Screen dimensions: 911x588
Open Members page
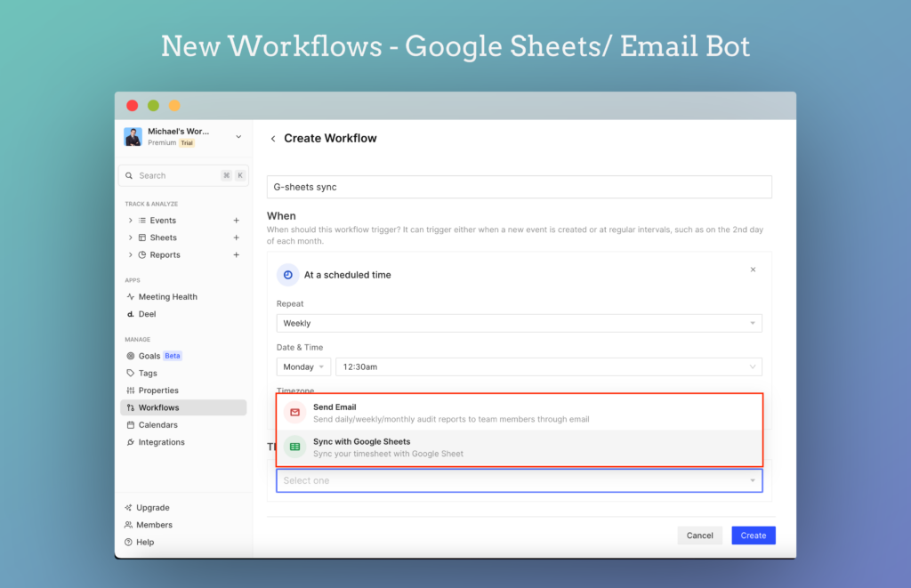click(154, 525)
